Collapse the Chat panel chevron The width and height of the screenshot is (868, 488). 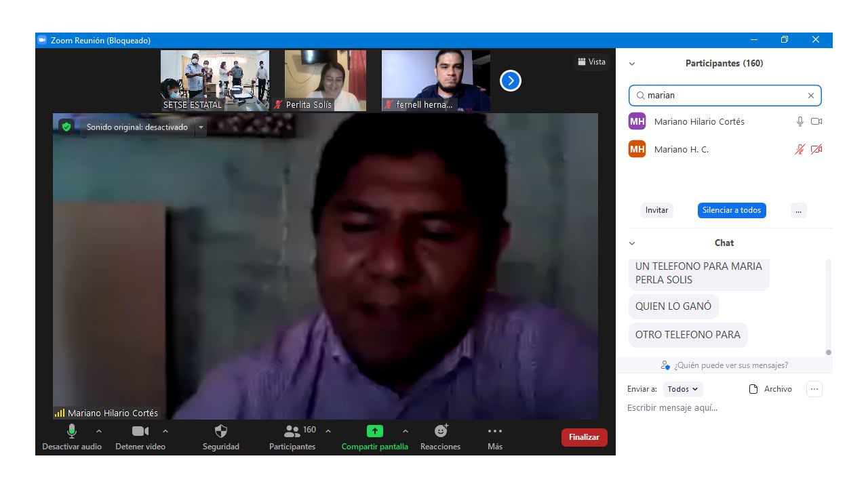[x=632, y=243]
